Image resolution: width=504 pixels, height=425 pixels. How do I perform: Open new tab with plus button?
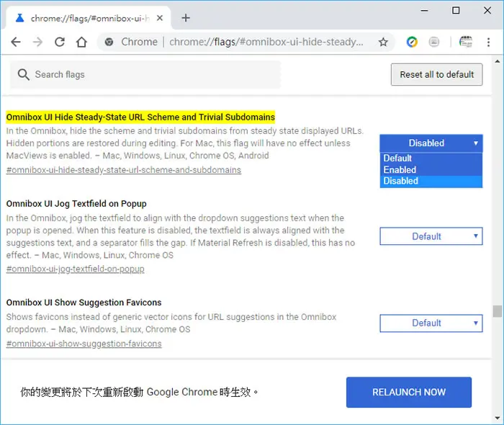click(x=186, y=18)
